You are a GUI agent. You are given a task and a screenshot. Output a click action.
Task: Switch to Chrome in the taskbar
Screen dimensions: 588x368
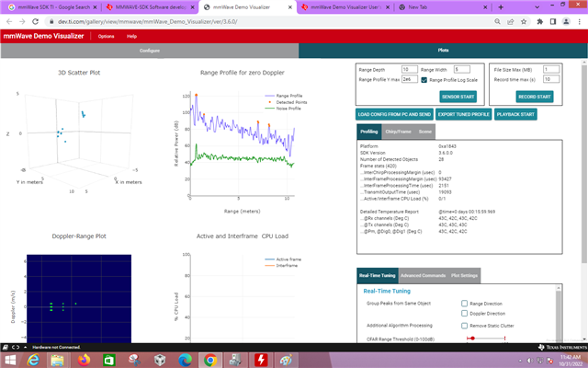210,360
